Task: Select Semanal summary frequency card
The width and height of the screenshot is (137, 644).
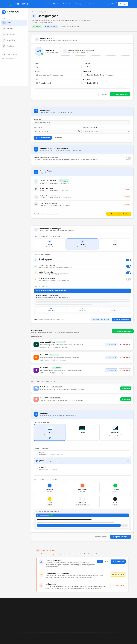Action: point(82,244)
